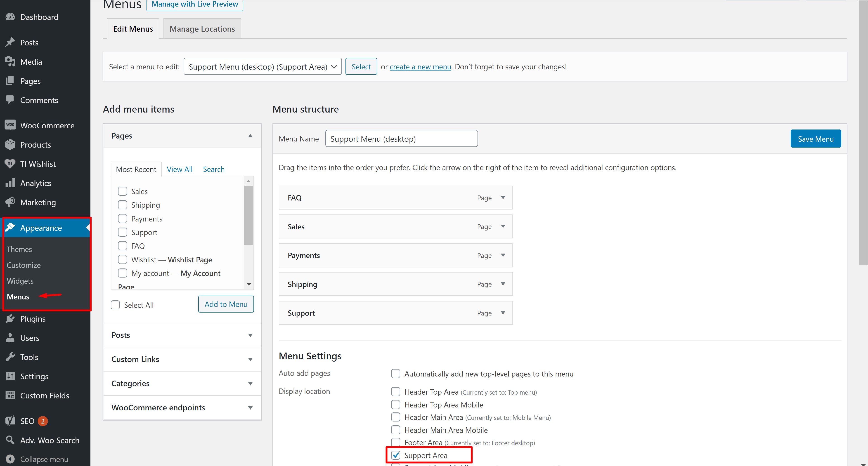This screenshot has width=868, height=466.
Task: Click the pages list scrollbar thumb
Action: (249, 216)
